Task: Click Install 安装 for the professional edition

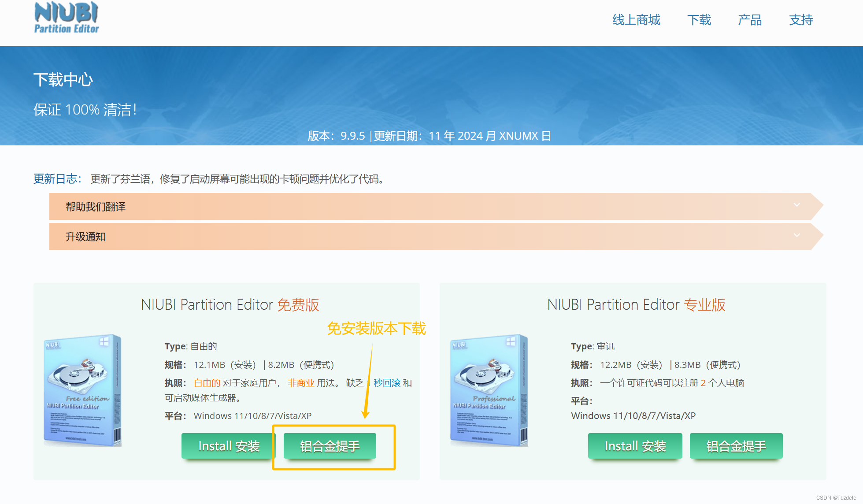Action: tap(635, 446)
